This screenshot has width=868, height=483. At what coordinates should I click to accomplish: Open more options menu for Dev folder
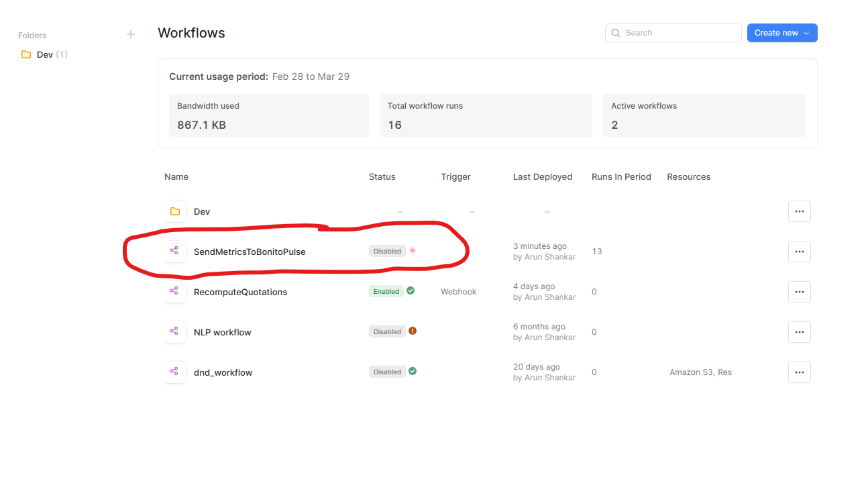(799, 211)
